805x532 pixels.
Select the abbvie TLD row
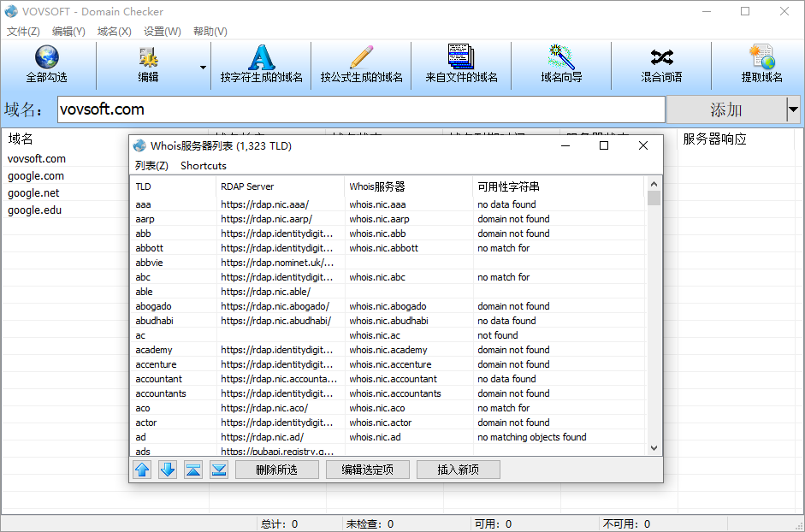(x=388, y=263)
